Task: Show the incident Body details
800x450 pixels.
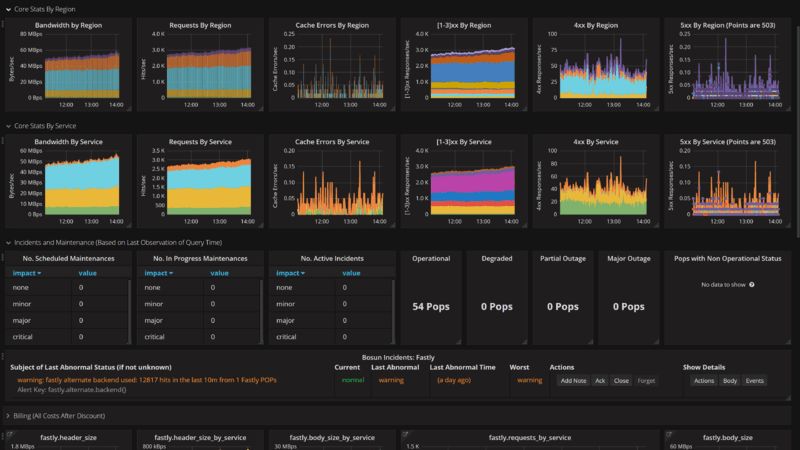Action: [730, 380]
